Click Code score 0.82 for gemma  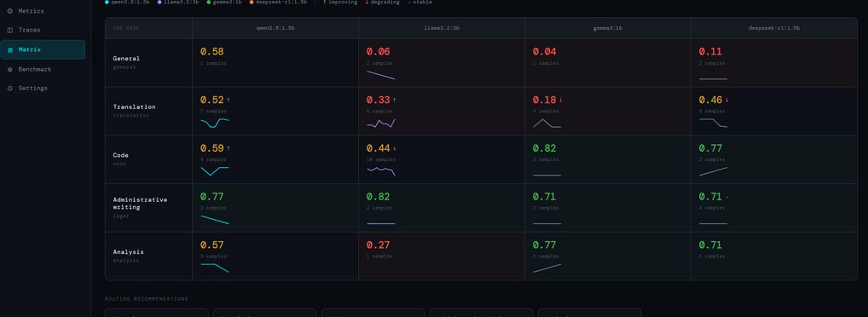[x=545, y=149]
